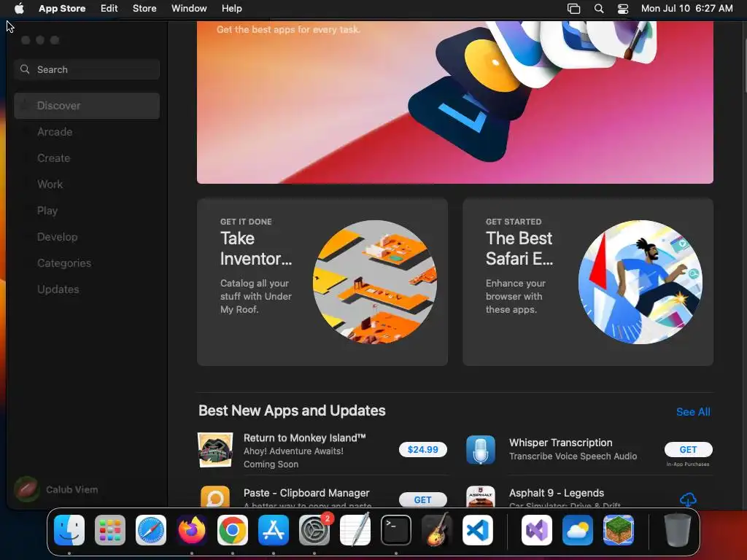
Task: Click the Best New Apps and Updates heading
Action: 292,411
